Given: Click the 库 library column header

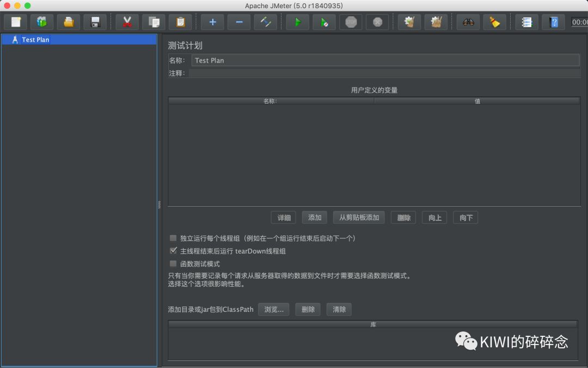Looking at the screenshot, I should 373,324.
